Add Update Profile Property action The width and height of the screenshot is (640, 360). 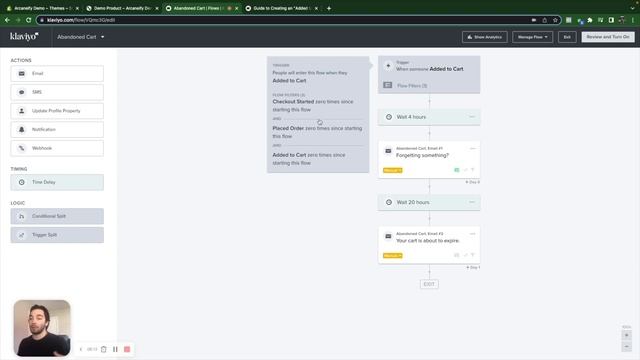tap(57, 111)
